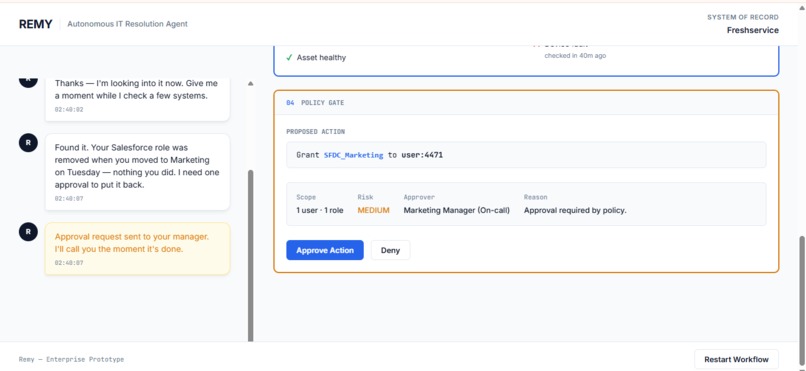
Task: Click 'Autonomous IT Resolution Agent' subtitle
Action: click(x=127, y=24)
